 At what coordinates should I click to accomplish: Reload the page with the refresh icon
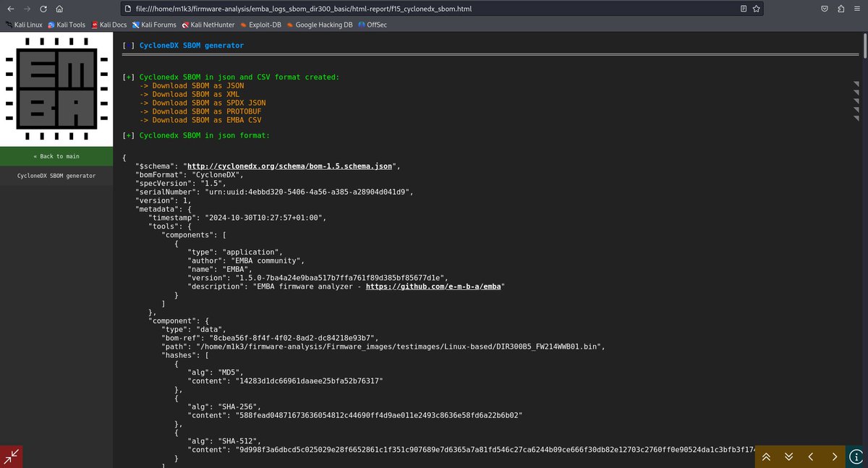pyautogui.click(x=43, y=9)
